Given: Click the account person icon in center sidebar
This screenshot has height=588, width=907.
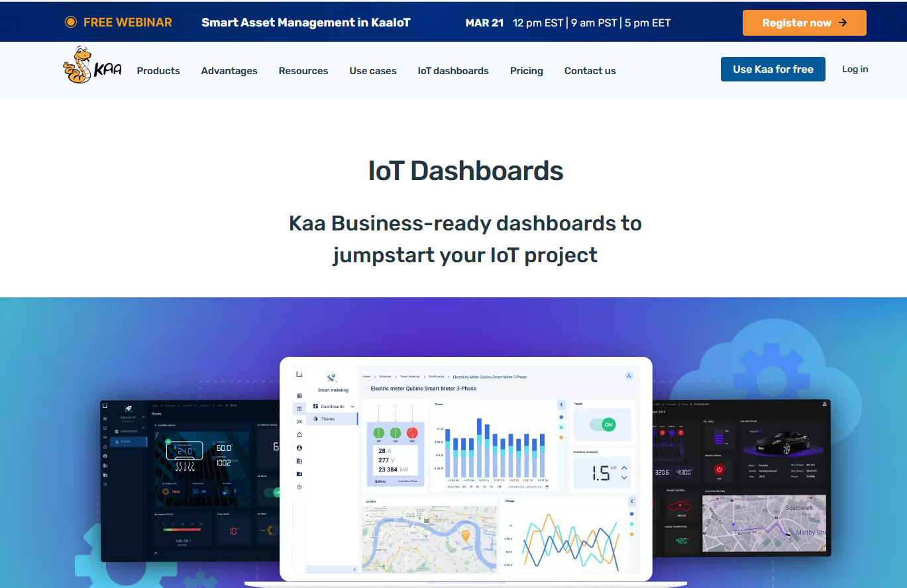Looking at the screenshot, I should 299,448.
